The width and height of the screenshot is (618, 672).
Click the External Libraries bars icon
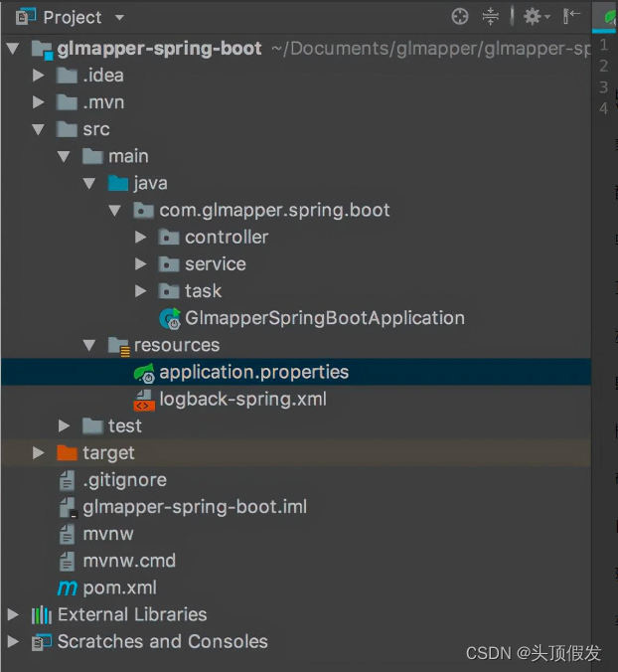42,615
